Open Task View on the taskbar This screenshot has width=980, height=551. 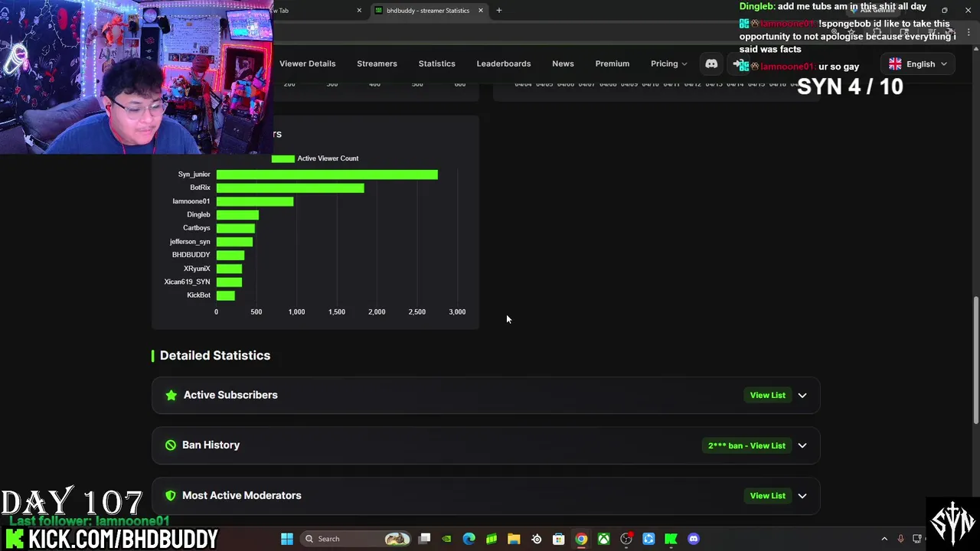[x=425, y=539]
